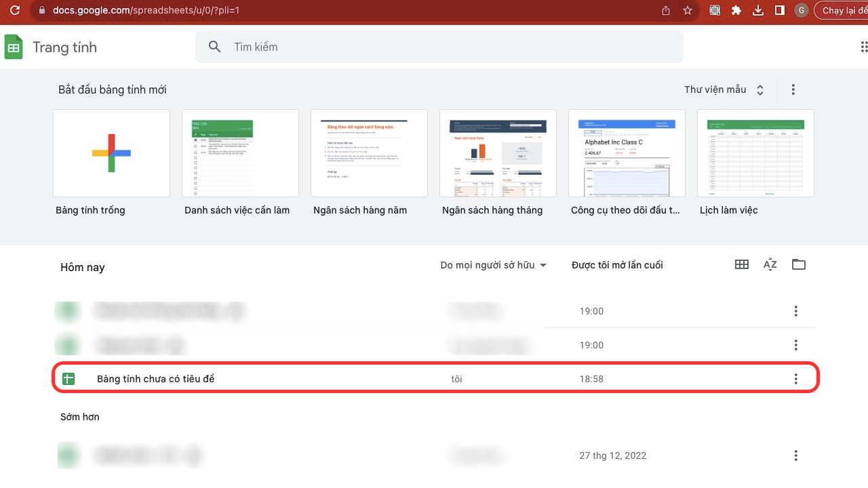
Task: Click browser share page icon
Action: coord(666,10)
